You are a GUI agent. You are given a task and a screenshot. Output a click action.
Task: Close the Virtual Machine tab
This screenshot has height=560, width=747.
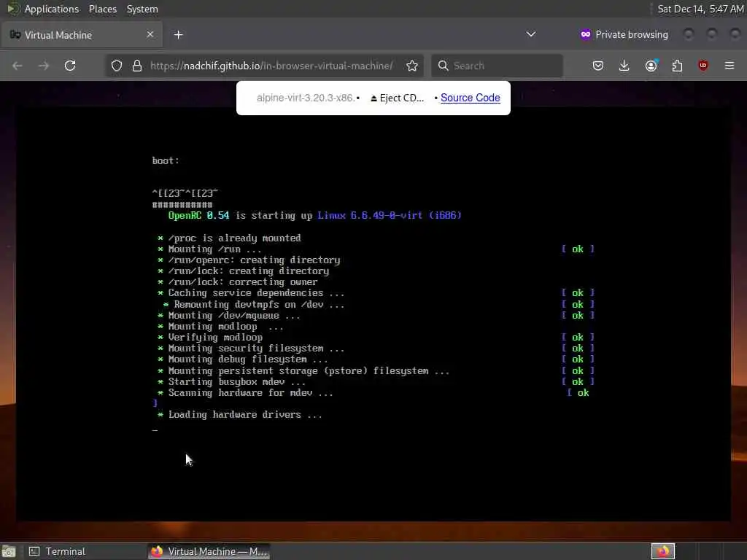click(150, 34)
